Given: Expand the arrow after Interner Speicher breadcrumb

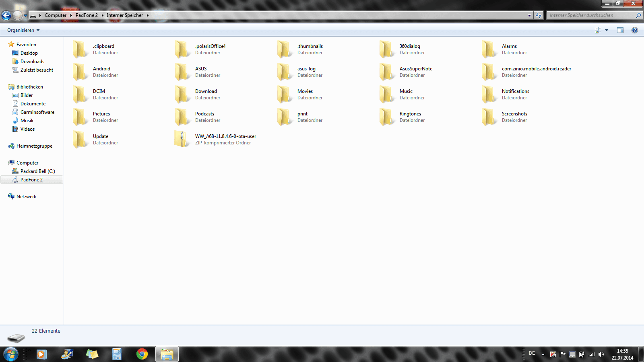Looking at the screenshot, I should [x=148, y=15].
